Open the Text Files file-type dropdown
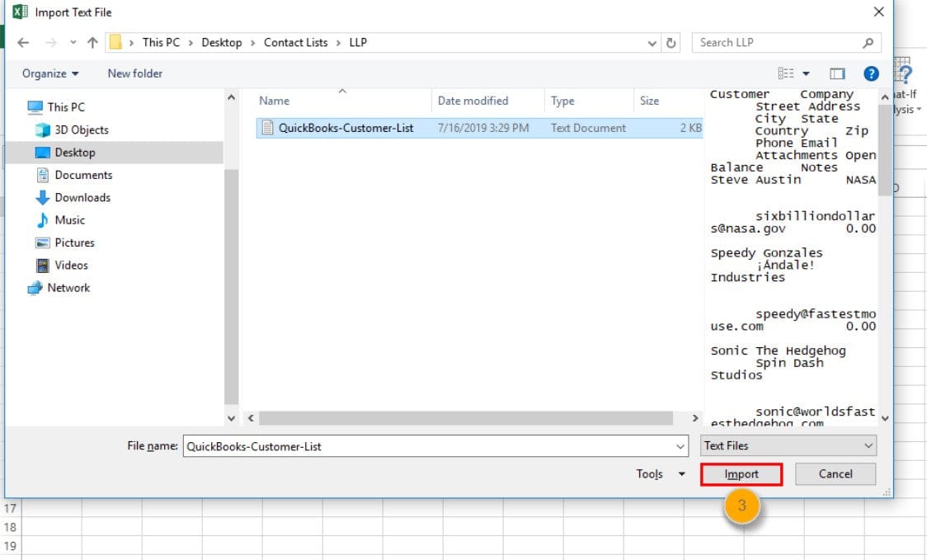The width and height of the screenshot is (927, 560). [x=788, y=445]
